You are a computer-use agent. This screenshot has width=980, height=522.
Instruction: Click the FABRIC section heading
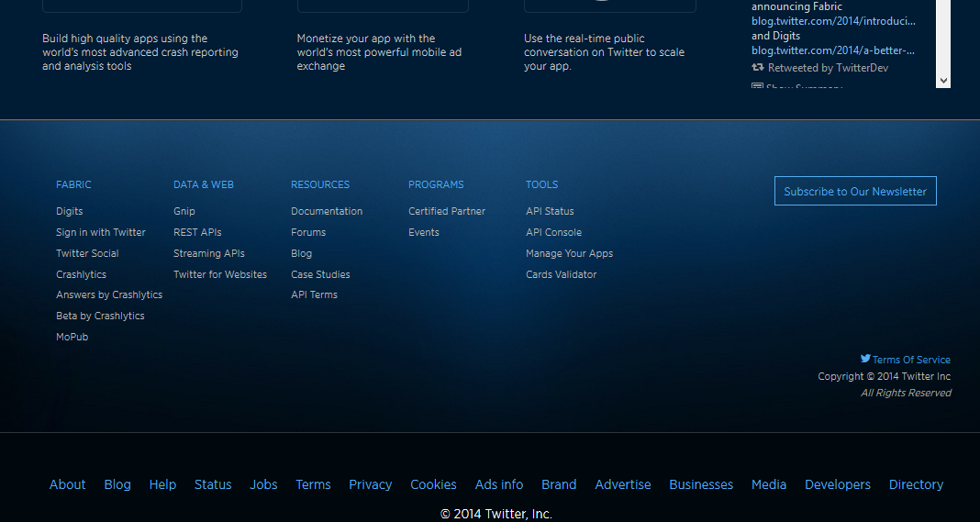pyautogui.click(x=73, y=184)
